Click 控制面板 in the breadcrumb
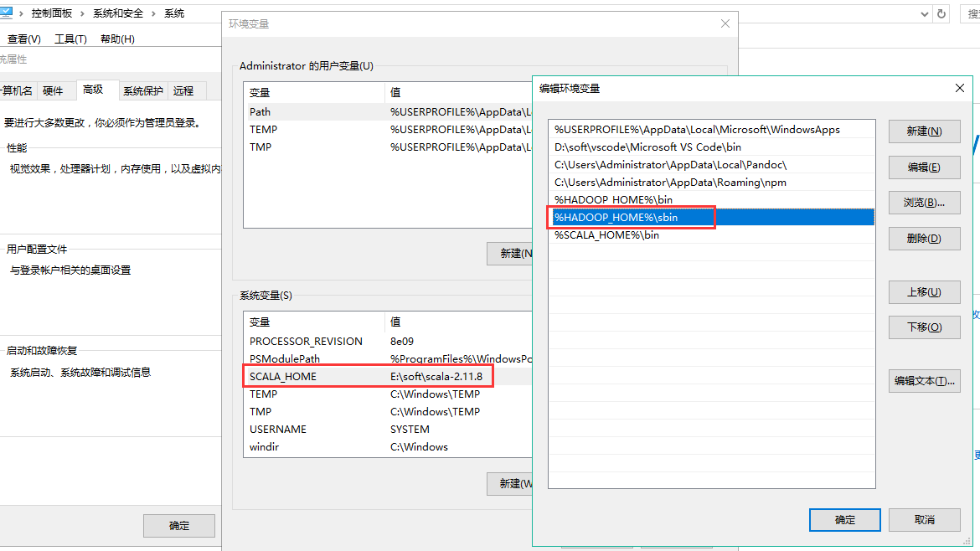This screenshot has width=980, height=551. click(x=52, y=13)
